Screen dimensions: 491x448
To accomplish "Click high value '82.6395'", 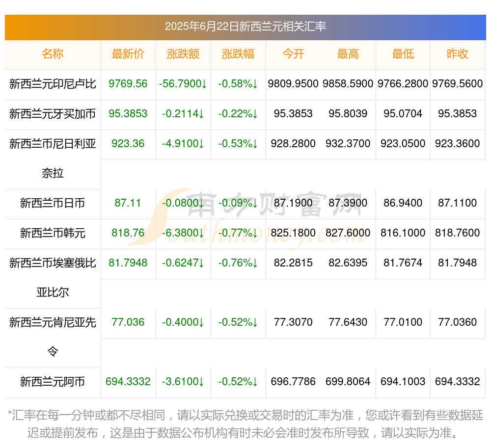I will click(x=348, y=263).
